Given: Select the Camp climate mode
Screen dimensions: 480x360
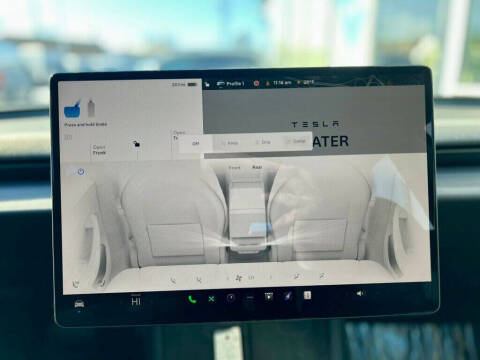Looking at the screenshot, I should 296,141.
